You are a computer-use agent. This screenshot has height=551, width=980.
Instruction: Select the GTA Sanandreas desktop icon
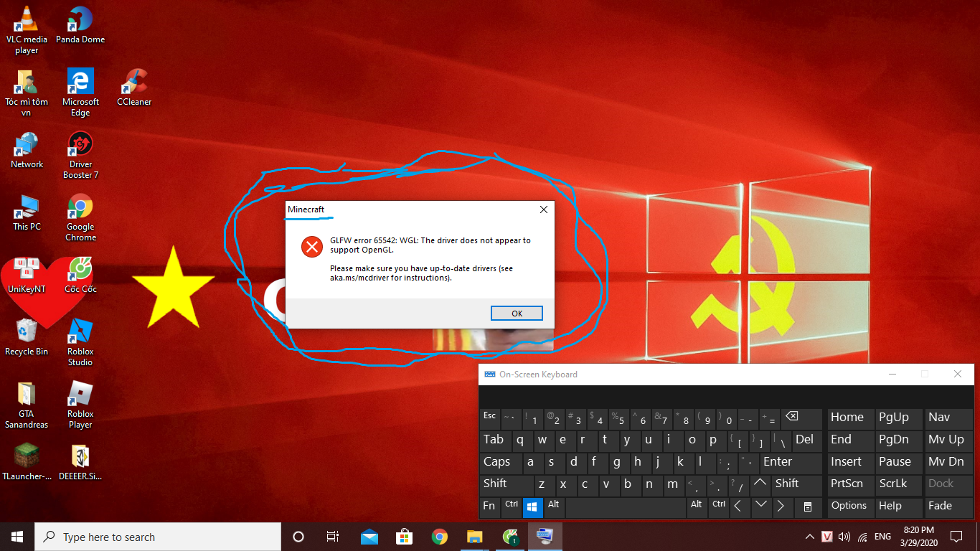27,405
